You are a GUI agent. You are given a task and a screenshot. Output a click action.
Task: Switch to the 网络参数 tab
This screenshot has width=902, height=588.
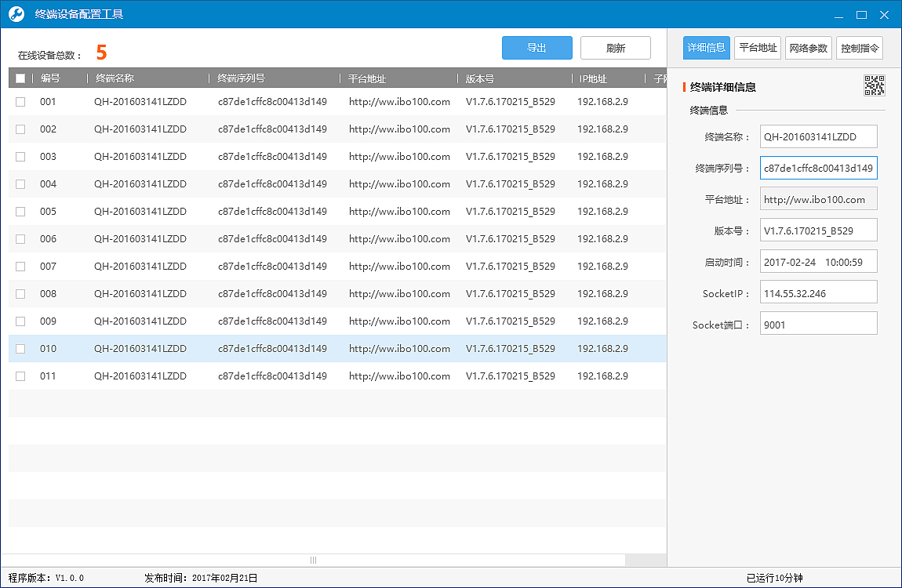click(x=808, y=48)
